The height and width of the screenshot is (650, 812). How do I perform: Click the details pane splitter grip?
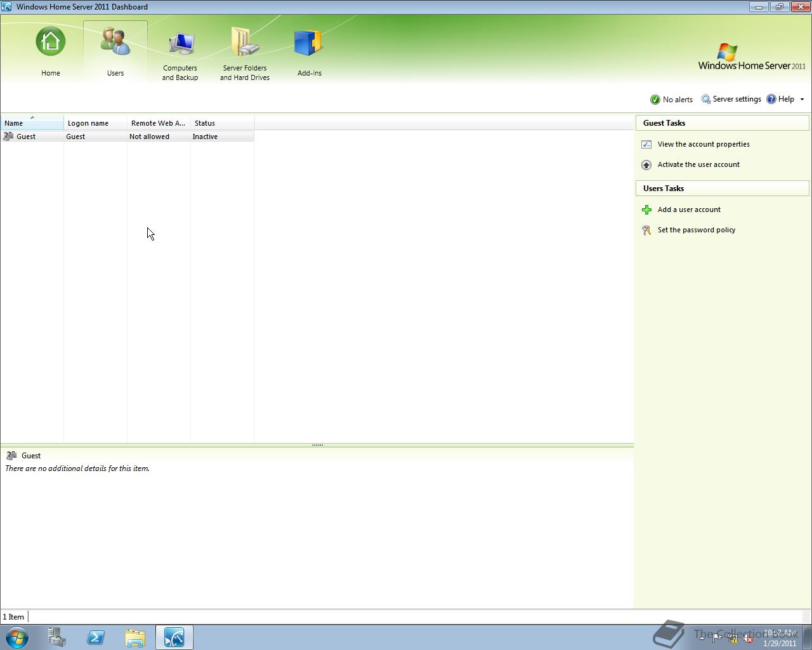(317, 445)
